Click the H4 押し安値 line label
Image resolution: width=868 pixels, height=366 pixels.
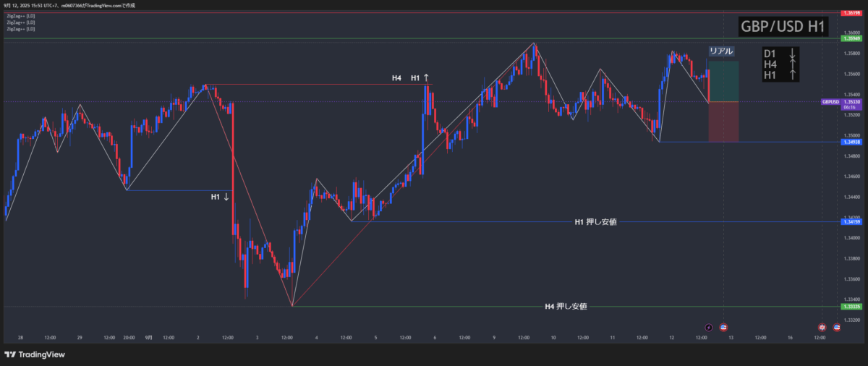[x=566, y=307]
